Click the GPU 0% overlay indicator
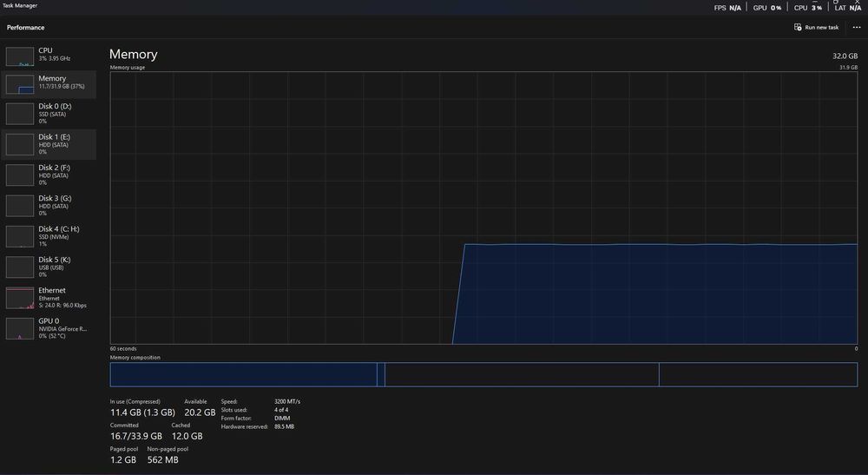 [x=767, y=8]
